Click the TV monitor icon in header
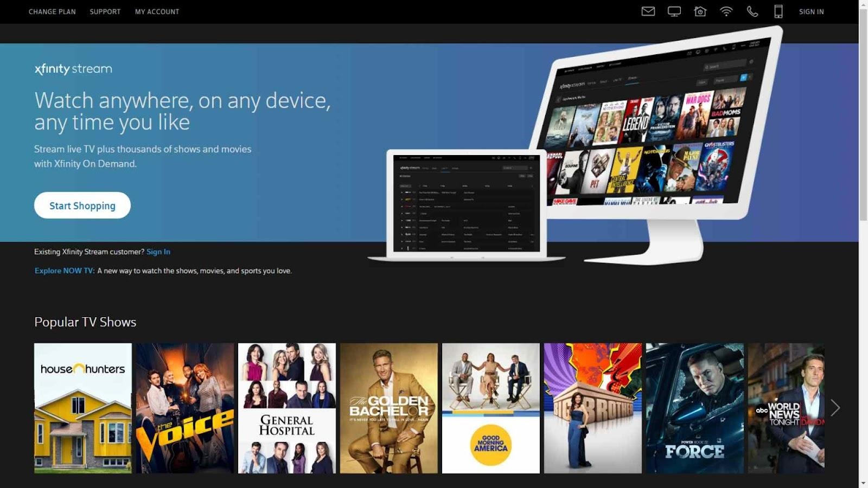This screenshot has width=868, height=488. 674,11
